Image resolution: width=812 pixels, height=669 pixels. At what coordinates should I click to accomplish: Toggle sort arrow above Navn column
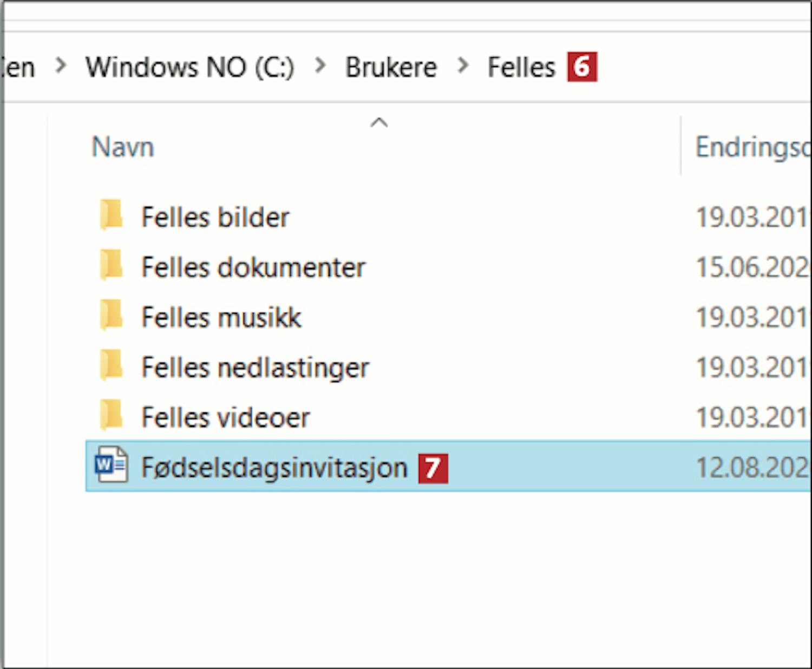(x=379, y=123)
